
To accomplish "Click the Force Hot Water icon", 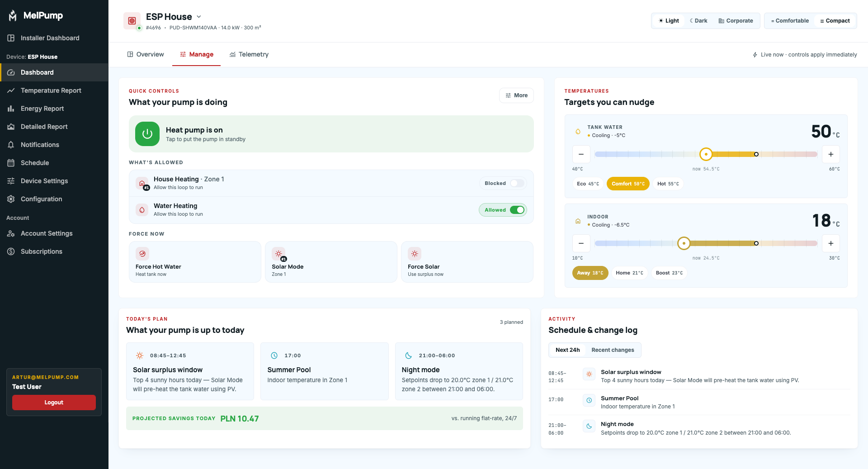I will (142, 254).
